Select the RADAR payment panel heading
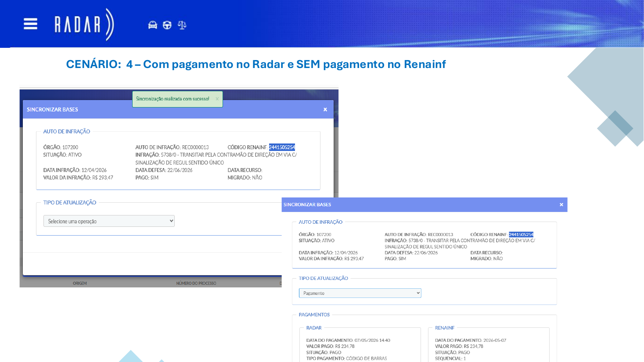 pyautogui.click(x=314, y=328)
